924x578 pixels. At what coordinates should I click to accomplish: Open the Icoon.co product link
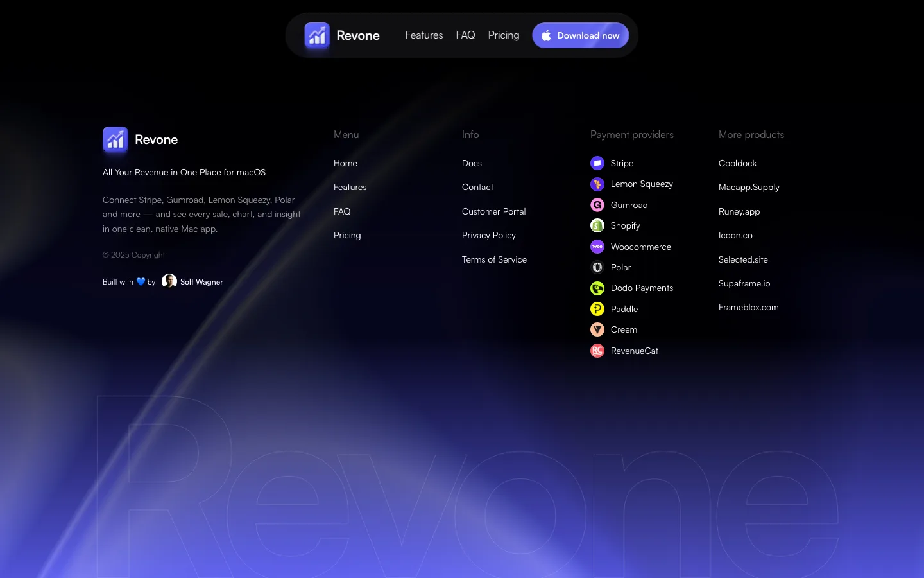[x=735, y=235]
